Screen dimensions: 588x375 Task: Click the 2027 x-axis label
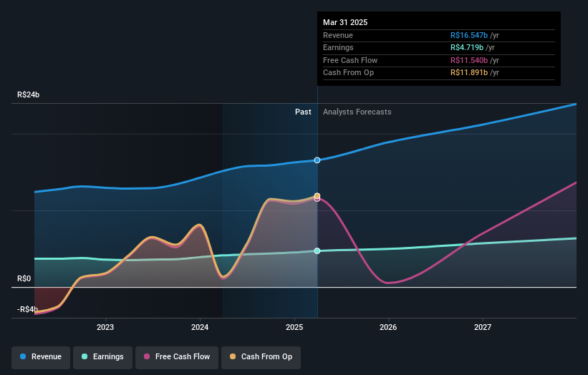coord(483,328)
